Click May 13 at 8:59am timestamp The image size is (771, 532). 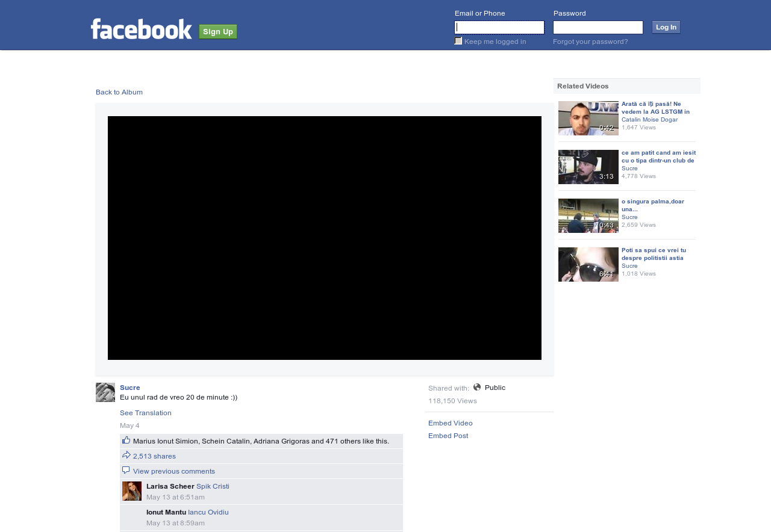175,523
